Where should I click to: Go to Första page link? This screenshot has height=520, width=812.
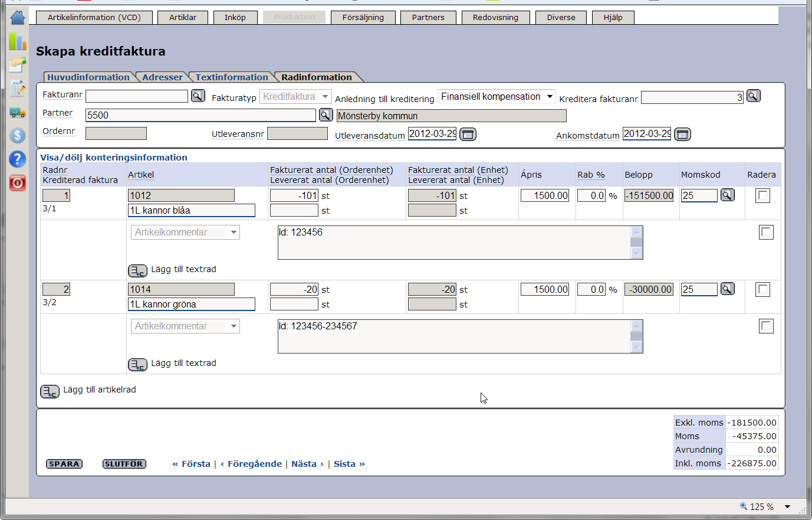[191, 464]
